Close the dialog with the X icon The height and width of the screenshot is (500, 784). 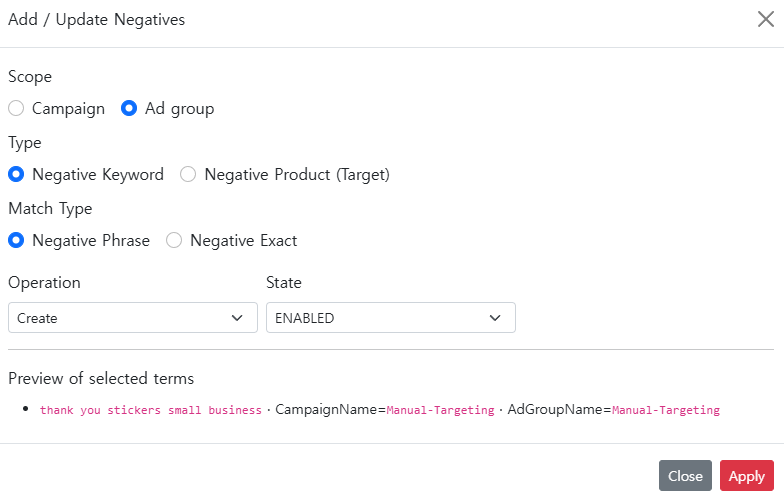click(x=765, y=20)
